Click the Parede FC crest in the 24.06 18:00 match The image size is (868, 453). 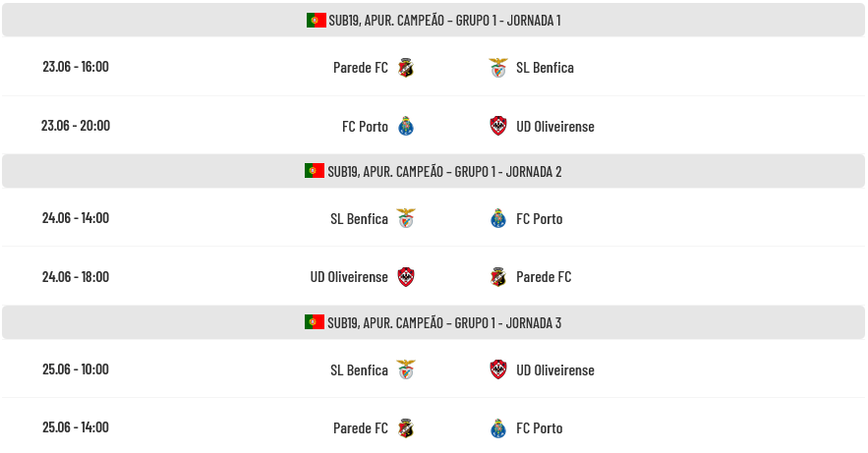(498, 276)
